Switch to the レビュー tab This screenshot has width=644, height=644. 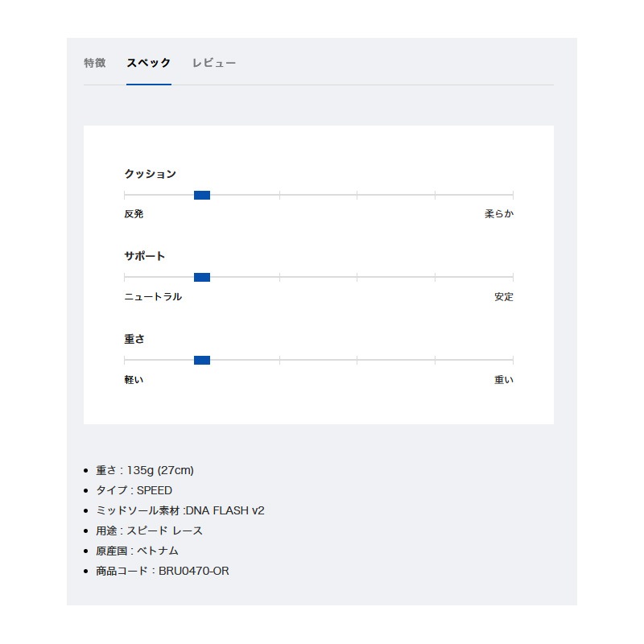pyautogui.click(x=214, y=63)
